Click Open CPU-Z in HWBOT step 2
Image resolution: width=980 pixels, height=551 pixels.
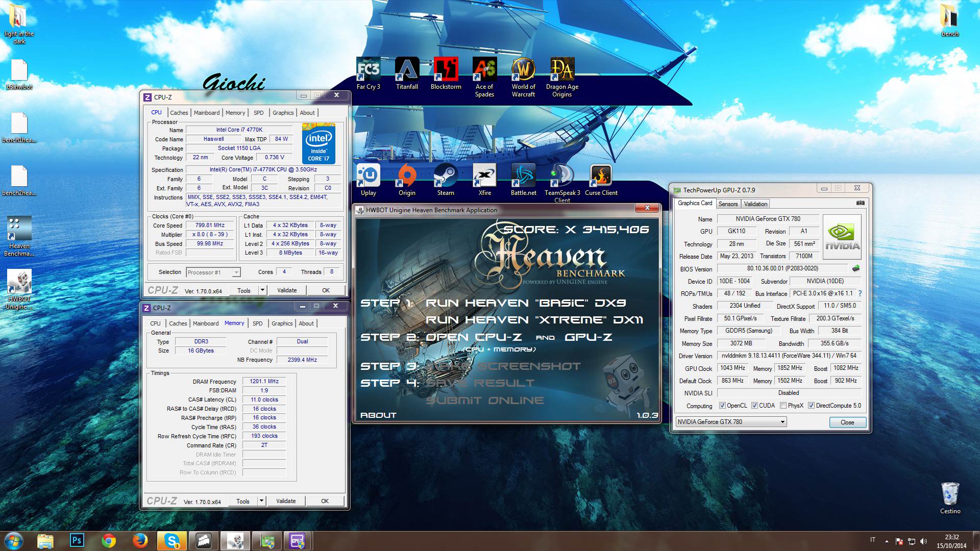(x=474, y=337)
